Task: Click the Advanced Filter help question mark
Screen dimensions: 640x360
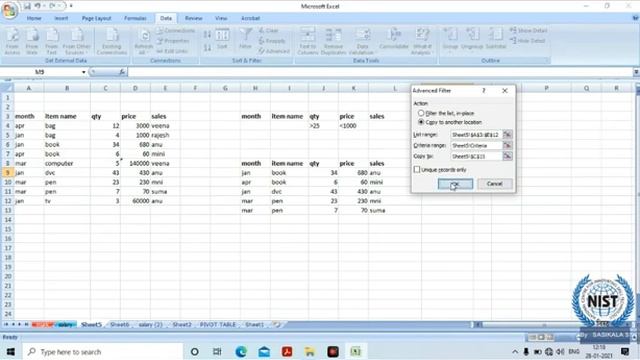Action: coord(484,91)
